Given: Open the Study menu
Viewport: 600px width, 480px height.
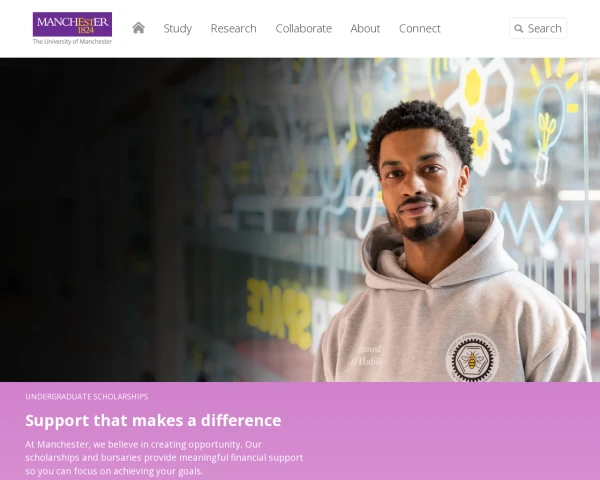Looking at the screenshot, I should click(x=178, y=28).
